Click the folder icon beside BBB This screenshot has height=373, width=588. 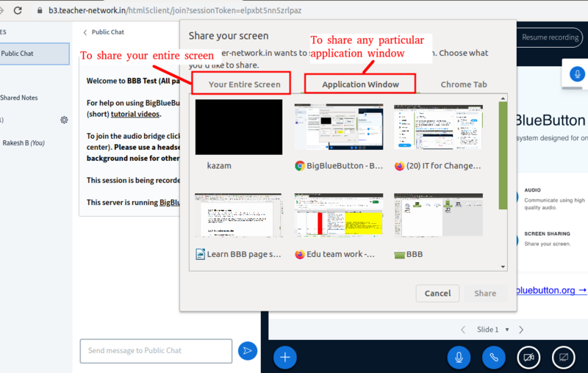400,255
